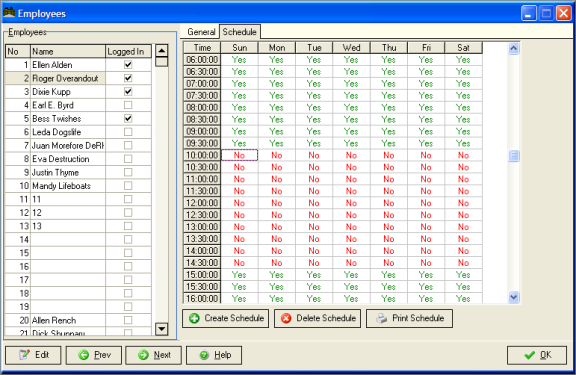The image size is (576, 375).
Task: Check Logged In for Leda Dogslife
Action: coord(128,132)
